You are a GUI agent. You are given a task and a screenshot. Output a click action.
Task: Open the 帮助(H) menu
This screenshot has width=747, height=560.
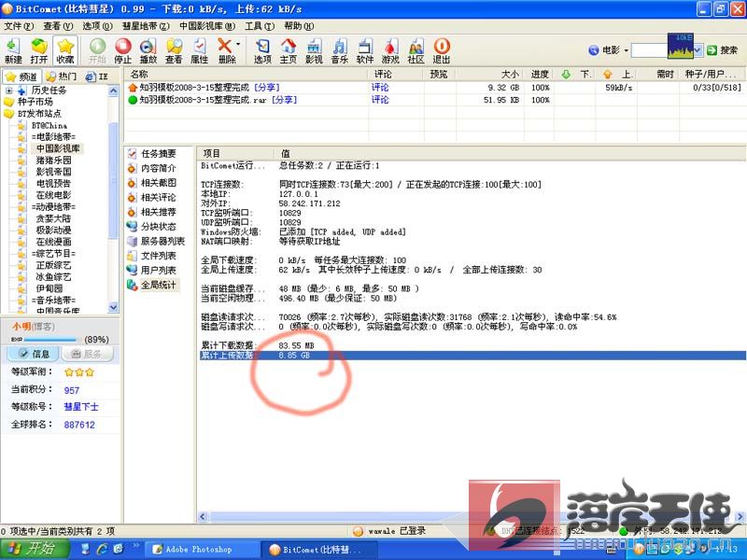299,26
